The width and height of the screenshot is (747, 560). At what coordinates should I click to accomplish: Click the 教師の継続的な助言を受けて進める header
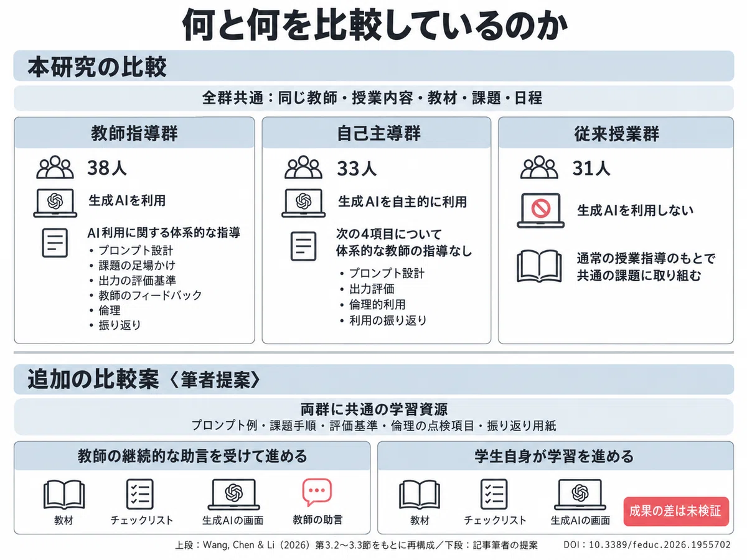192,457
